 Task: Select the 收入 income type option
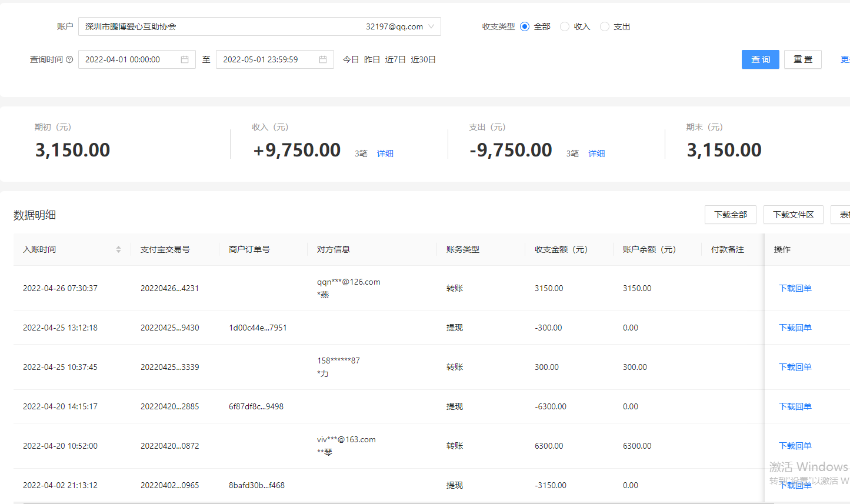564,26
